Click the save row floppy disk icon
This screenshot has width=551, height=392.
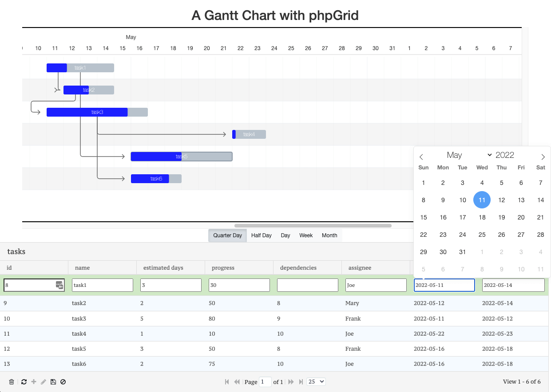(x=53, y=382)
